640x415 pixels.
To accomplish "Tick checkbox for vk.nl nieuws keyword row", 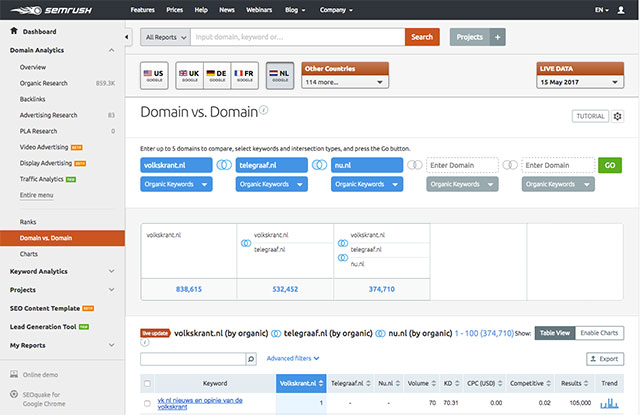I will [x=147, y=403].
